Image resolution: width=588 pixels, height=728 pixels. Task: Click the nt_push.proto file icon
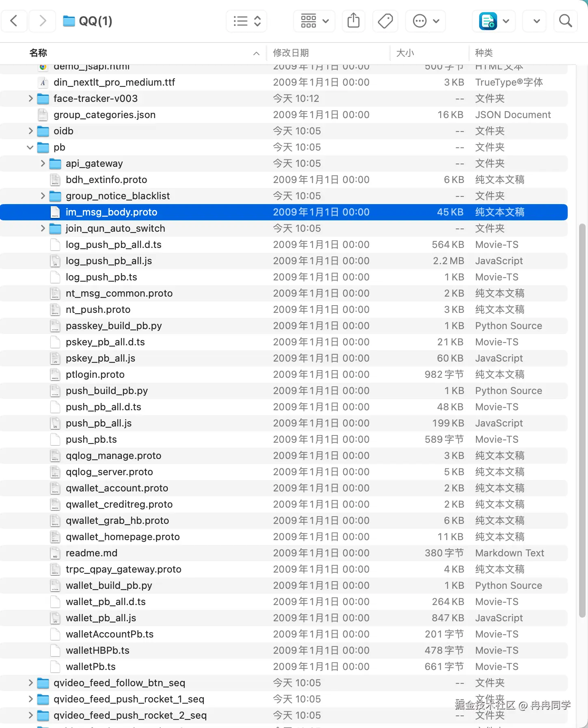55,310
